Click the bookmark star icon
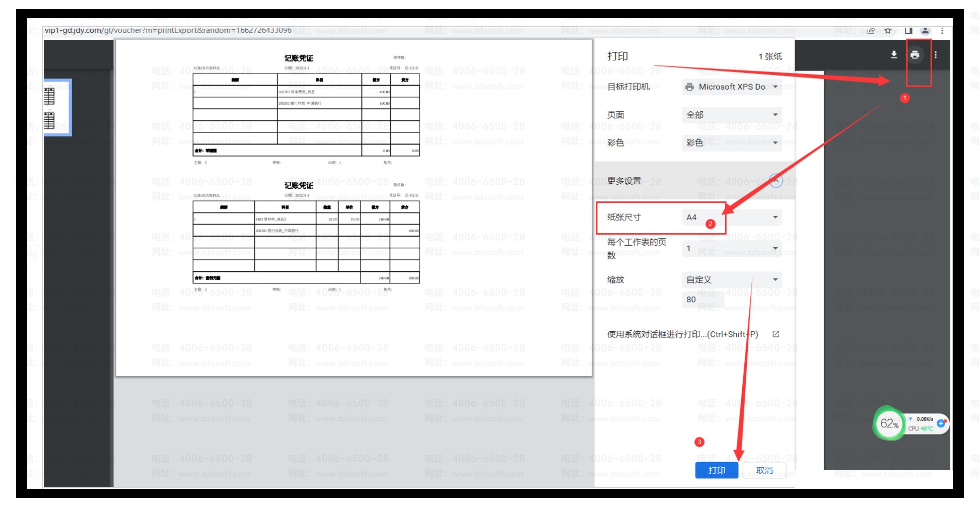Screen dimensions: 980x507 pyautogui.click(x=888, y=31)
